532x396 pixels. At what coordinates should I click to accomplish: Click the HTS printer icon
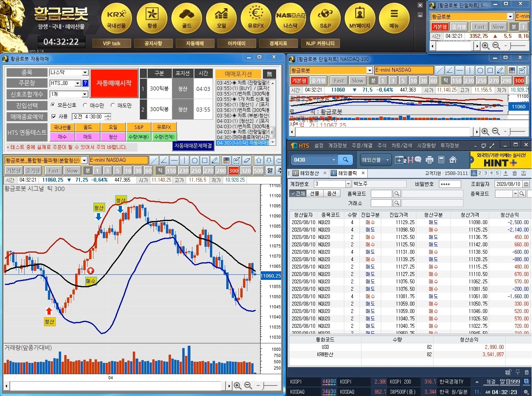point(430,160)
